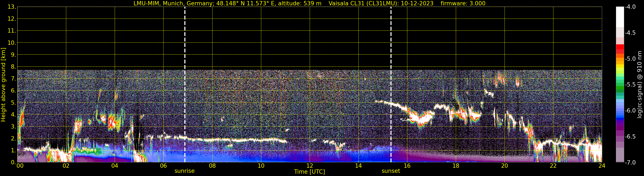Click the '14' time-axis tick label

[358, 166]
